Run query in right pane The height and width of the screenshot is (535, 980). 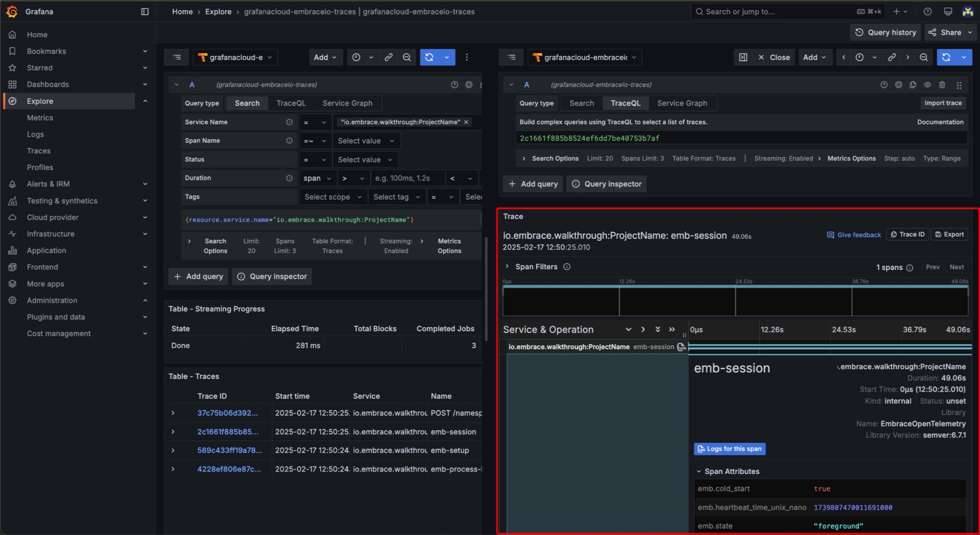(946, 57)
